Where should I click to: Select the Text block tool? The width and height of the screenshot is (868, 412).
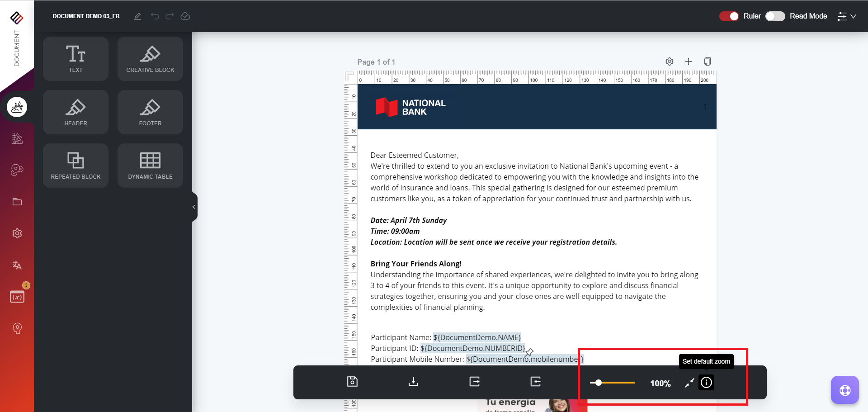[x=75, y=58]
